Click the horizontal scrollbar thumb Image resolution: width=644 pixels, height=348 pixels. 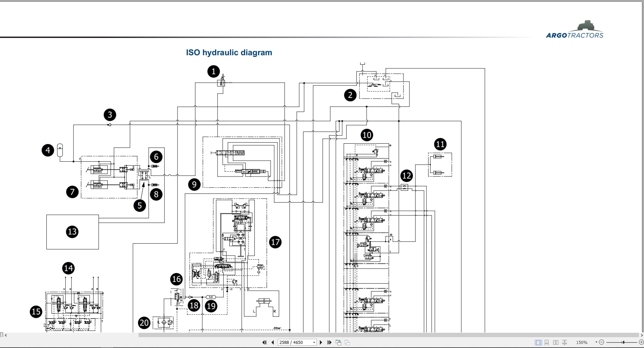click(x=388, y=335)
